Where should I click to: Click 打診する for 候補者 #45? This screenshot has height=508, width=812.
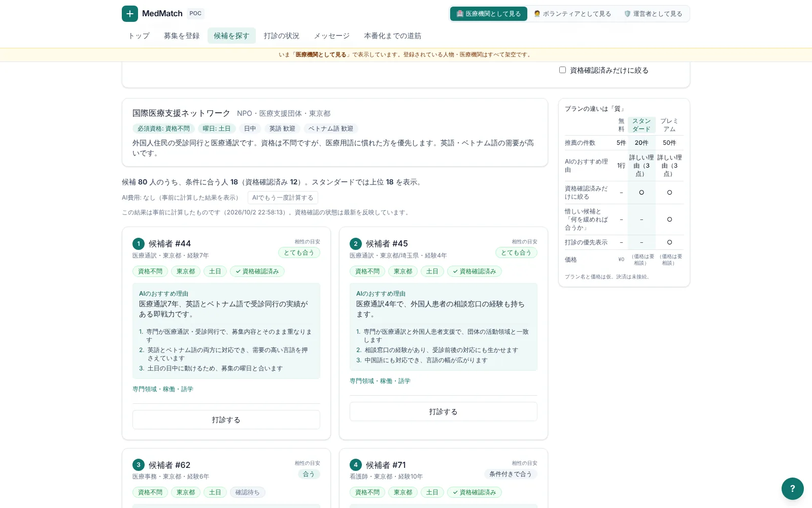point(444,411)
